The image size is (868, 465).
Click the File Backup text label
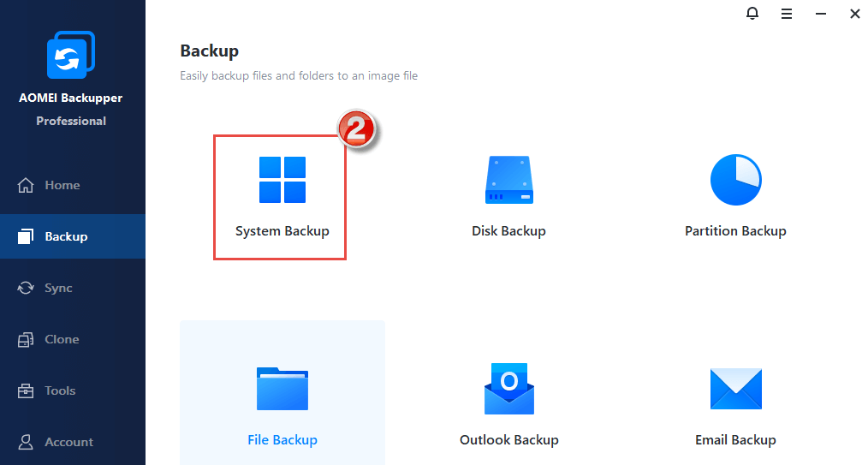click(x=282, y=440)
